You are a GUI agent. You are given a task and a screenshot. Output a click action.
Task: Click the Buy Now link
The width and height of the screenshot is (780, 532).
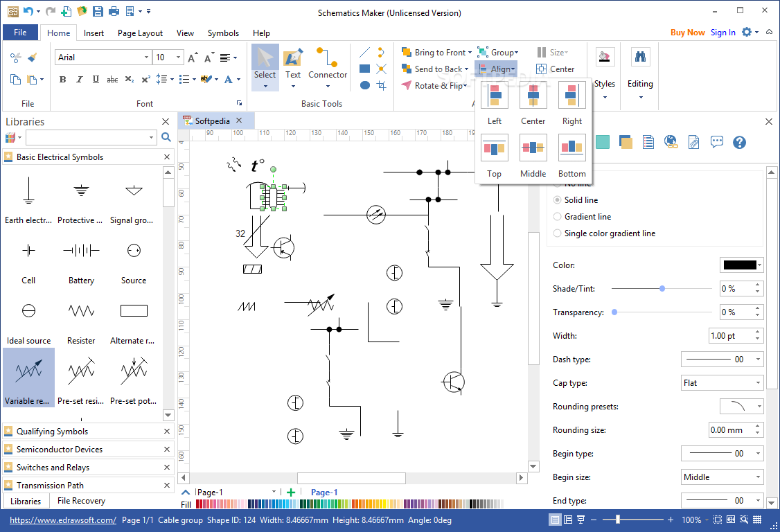click(x=687, y=33)
